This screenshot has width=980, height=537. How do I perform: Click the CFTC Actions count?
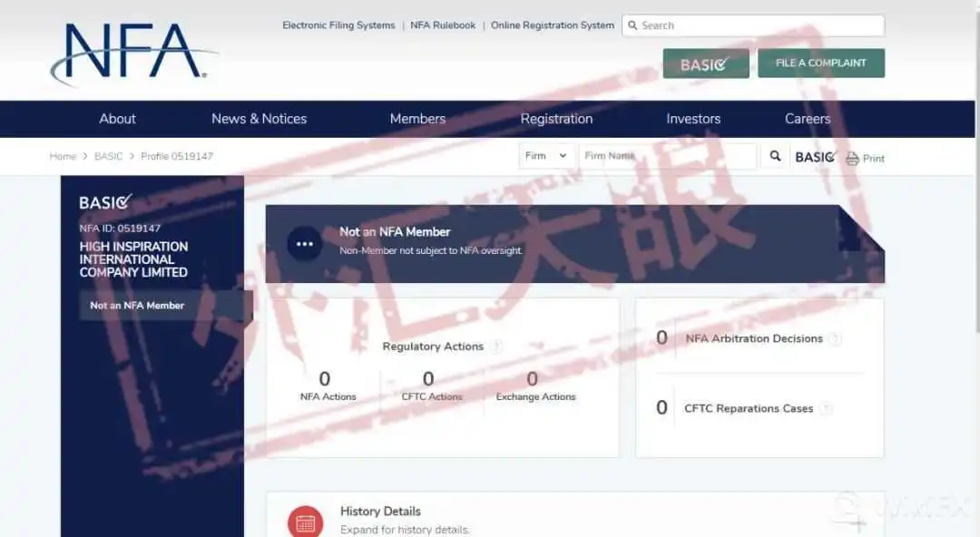(x=428, y=379)
